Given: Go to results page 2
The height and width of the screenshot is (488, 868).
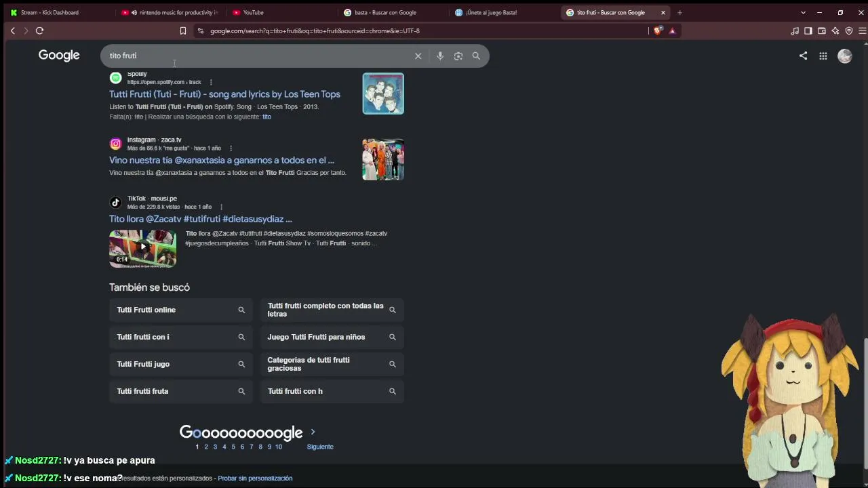Looking at the screenshot, I should point(206,447).
